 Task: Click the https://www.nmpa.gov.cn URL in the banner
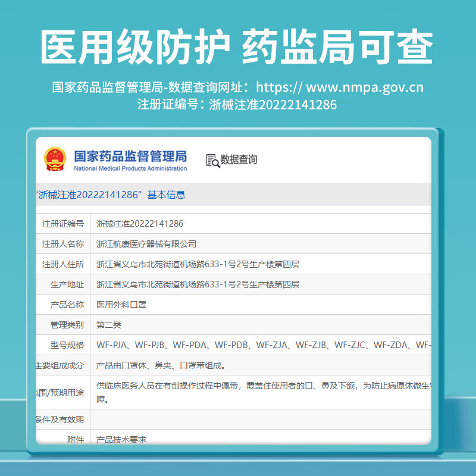(340, 87)
